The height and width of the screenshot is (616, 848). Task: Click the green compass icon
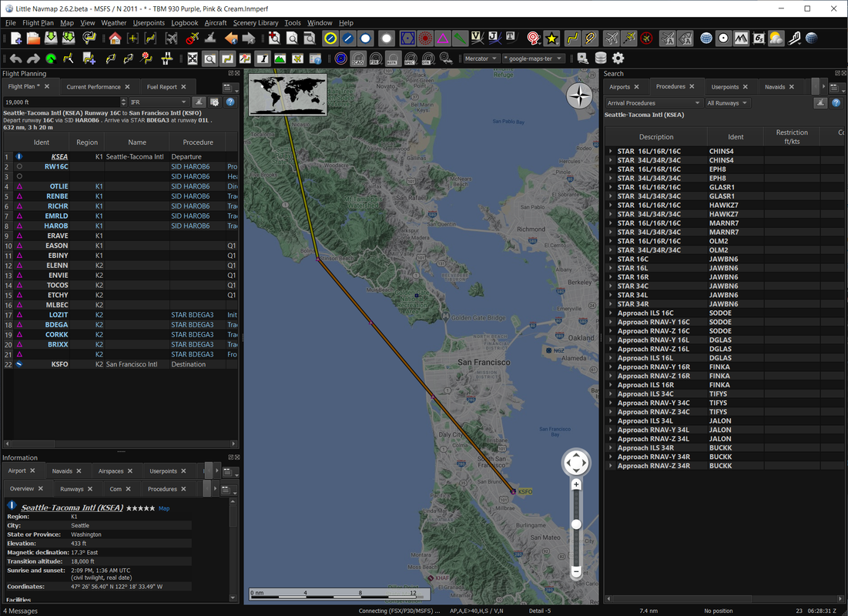[51, 59]
